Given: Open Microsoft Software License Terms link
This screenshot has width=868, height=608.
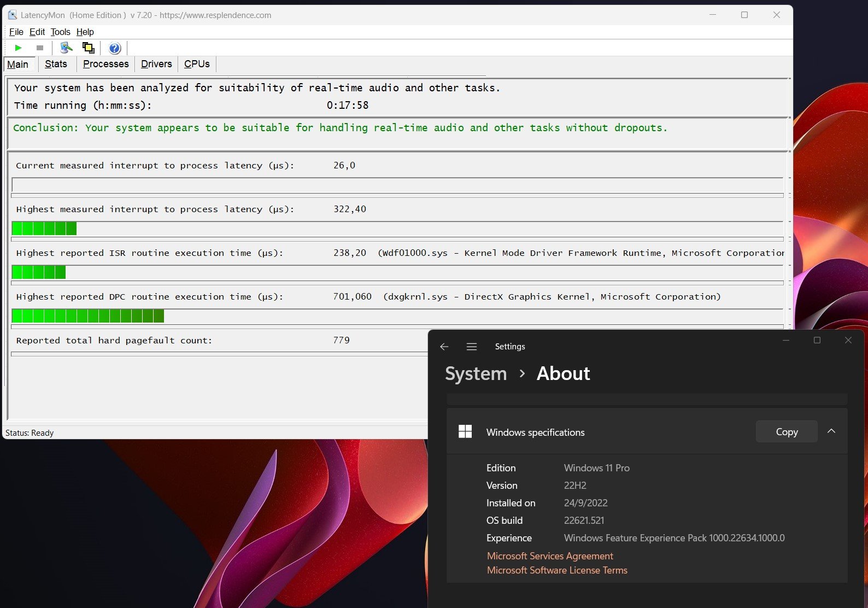Looking at the screenshot, I should pyautogui.click(x=557, y=570).
